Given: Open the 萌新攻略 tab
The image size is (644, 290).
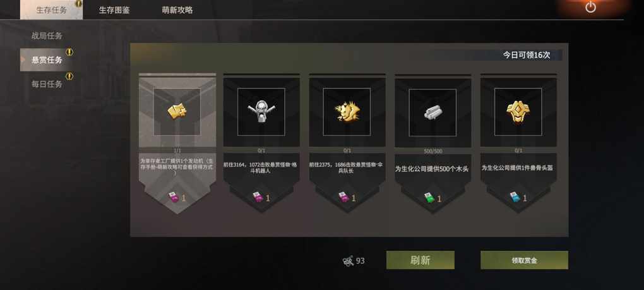Looking at the screenshot, I should click(x=177, y=10).
